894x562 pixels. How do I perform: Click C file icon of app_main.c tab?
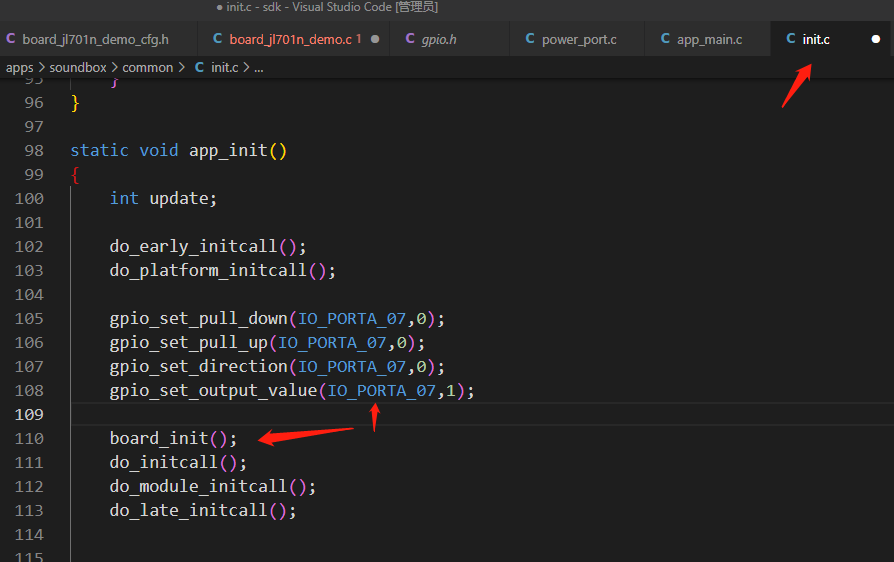(665, 39)
